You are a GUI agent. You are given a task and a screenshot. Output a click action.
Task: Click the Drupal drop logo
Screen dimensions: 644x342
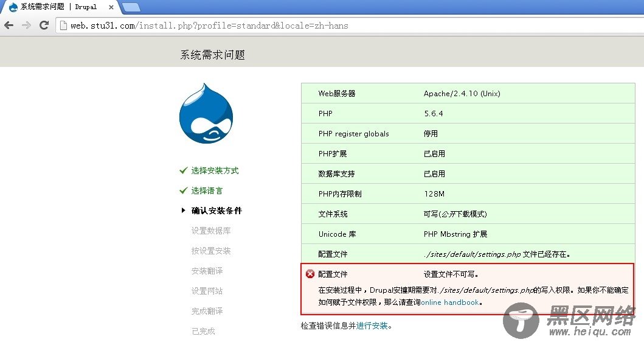(206, 114)
